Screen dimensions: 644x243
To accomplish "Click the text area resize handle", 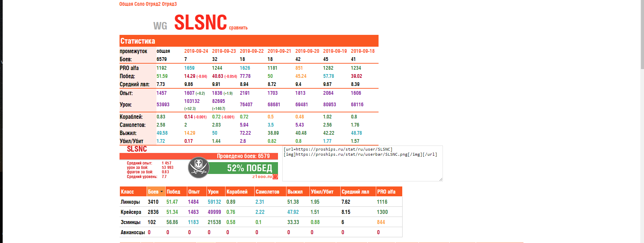I will [x=441, y=179].
